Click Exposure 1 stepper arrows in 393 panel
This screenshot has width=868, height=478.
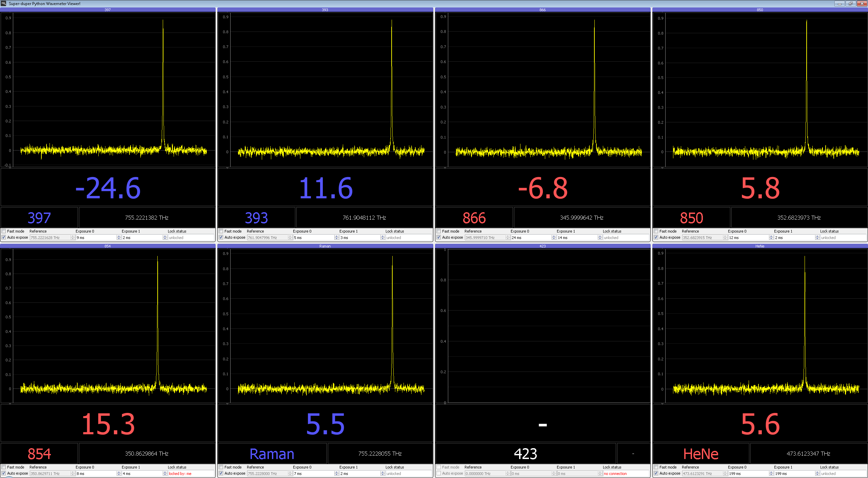383,238
